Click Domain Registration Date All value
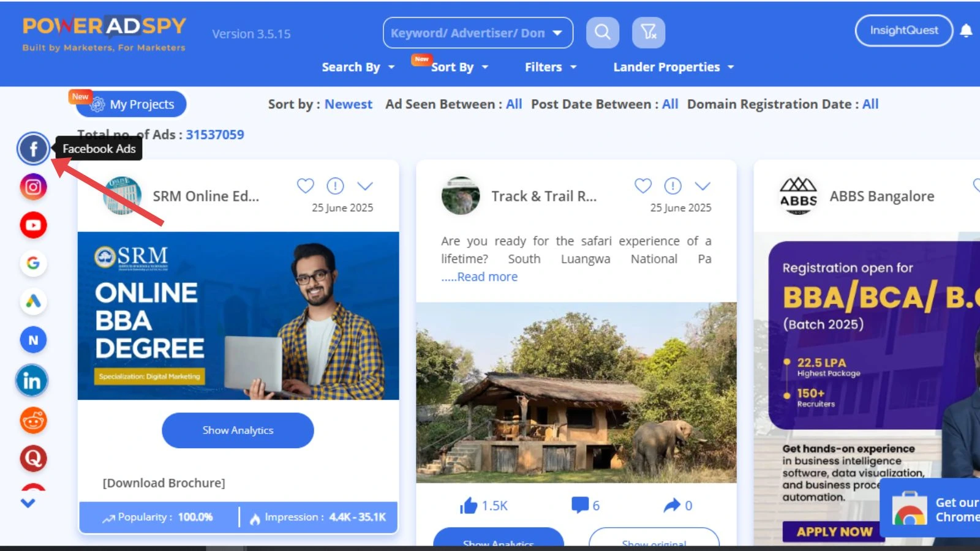Screen dimensions: 980x551 click(870, 105)
